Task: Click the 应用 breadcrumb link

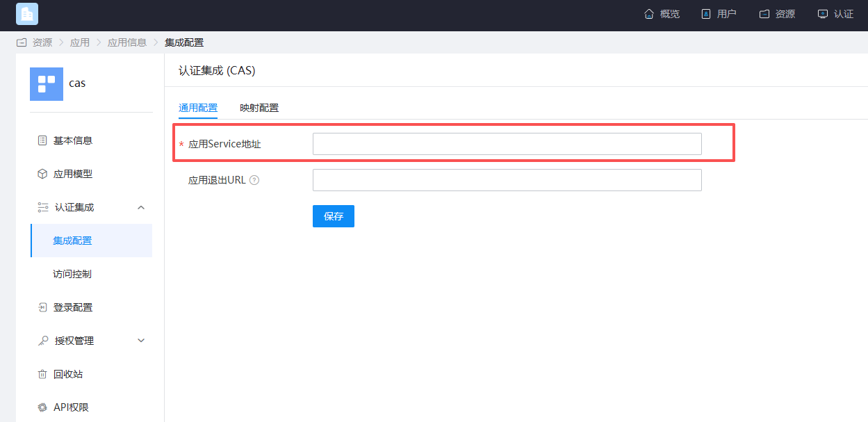Action: [x=80, y=42]
